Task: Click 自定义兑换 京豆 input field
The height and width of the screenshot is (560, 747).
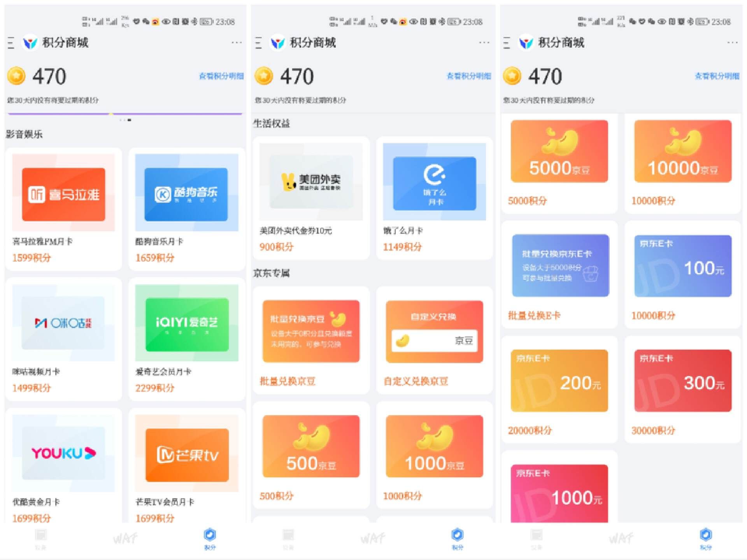Action: [435, 341]
